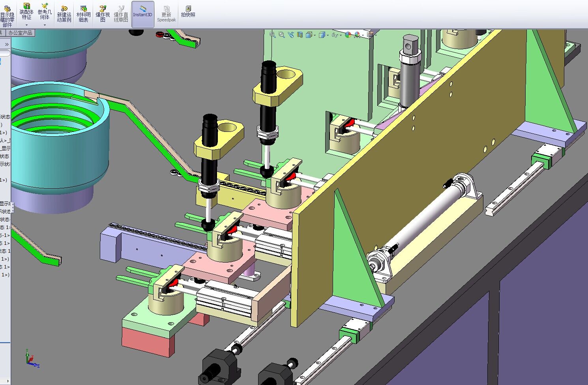Expand the left panel double-chevron button
588x385 pixels.
pyautogui.click(x=7, y=44)
